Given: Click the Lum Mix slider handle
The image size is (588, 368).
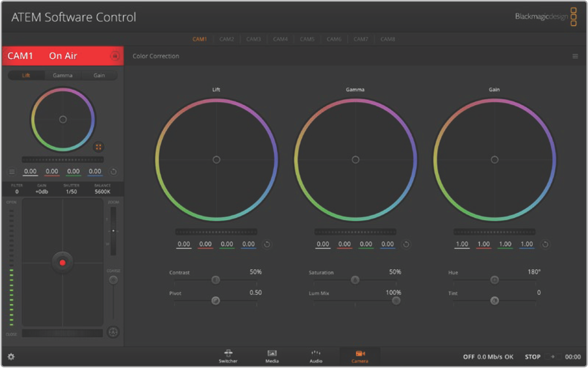Looking at the screenshot, I should [396, 300].
